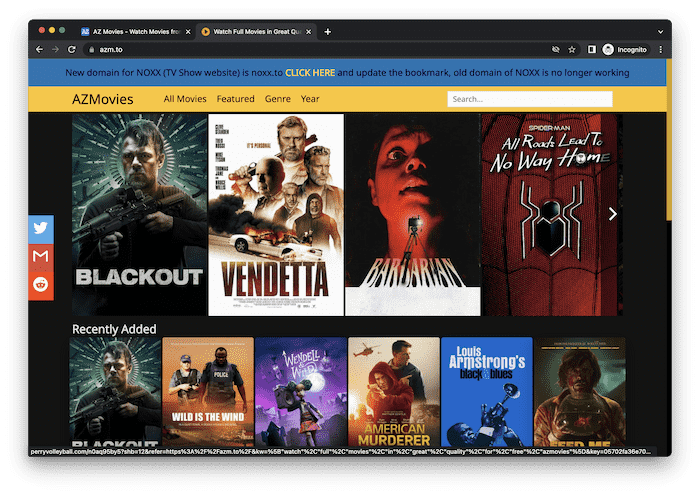Viewport: 700px width, 494px height.
Task: Open a new tab with the plus button
Action: pyautogui.click(x=328, y=32)
